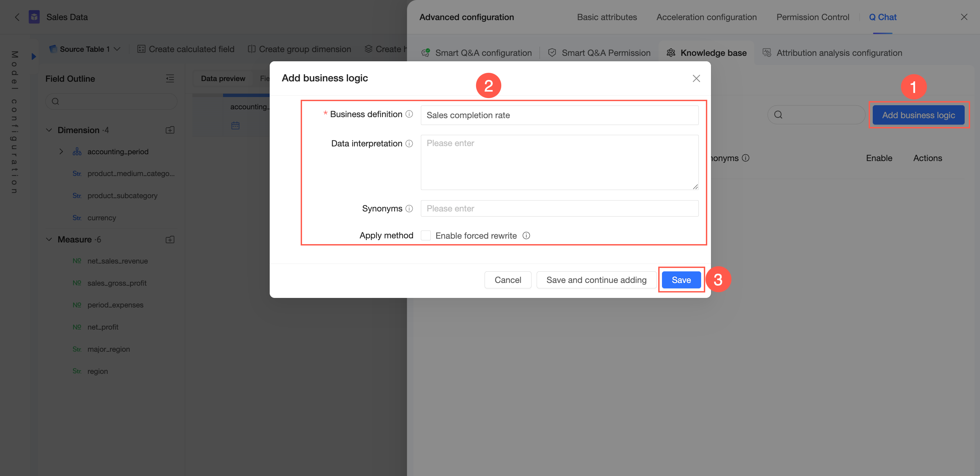980x476 pixels.
Task: Click the Data interpretation info icon
Action: click(x=409, y=143)
